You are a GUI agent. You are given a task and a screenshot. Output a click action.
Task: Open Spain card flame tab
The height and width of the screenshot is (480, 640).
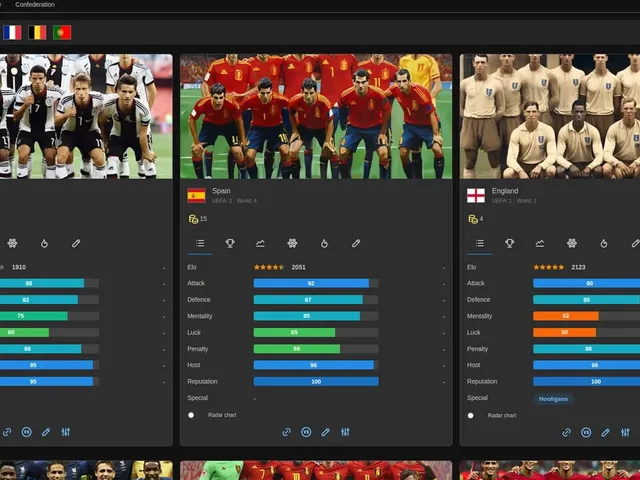(324, 243)
